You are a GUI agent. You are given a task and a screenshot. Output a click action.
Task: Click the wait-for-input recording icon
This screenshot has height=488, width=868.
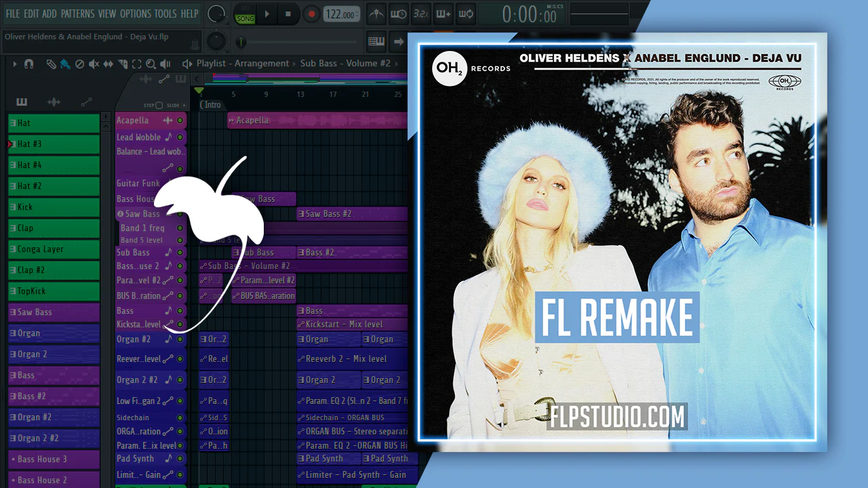pyautogui.click(x=399, y=14)
